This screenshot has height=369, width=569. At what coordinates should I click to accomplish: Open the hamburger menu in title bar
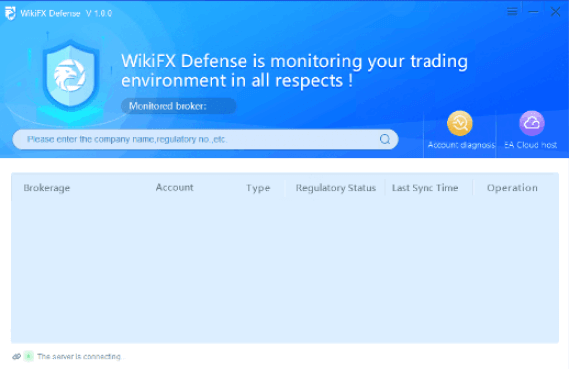pyautogui.click(x=512, y=12)
